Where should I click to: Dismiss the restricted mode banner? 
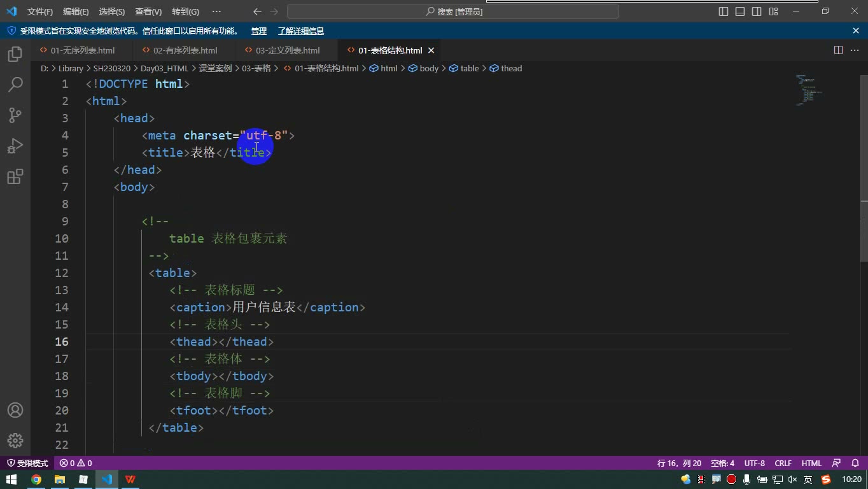[856, 31]
